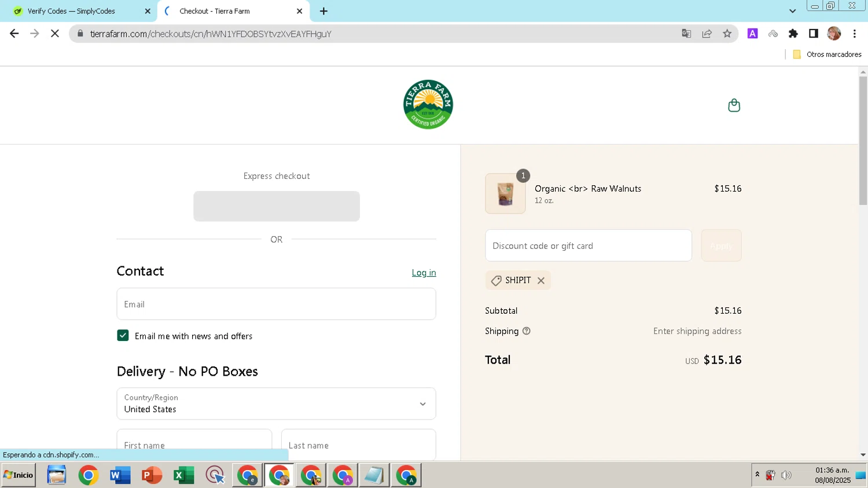Uncheck Email me with news and offers
868x488 pixels.
[x=123, y=336]
